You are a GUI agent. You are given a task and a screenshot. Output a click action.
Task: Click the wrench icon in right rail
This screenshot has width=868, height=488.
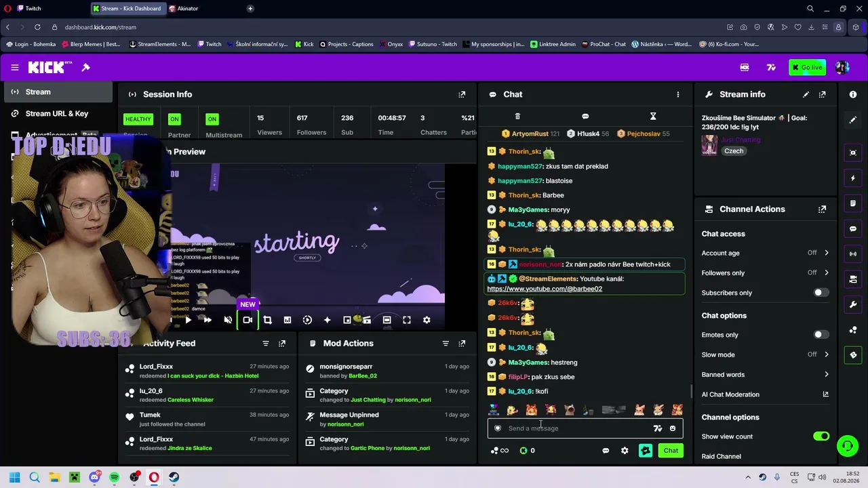[853, 304]
